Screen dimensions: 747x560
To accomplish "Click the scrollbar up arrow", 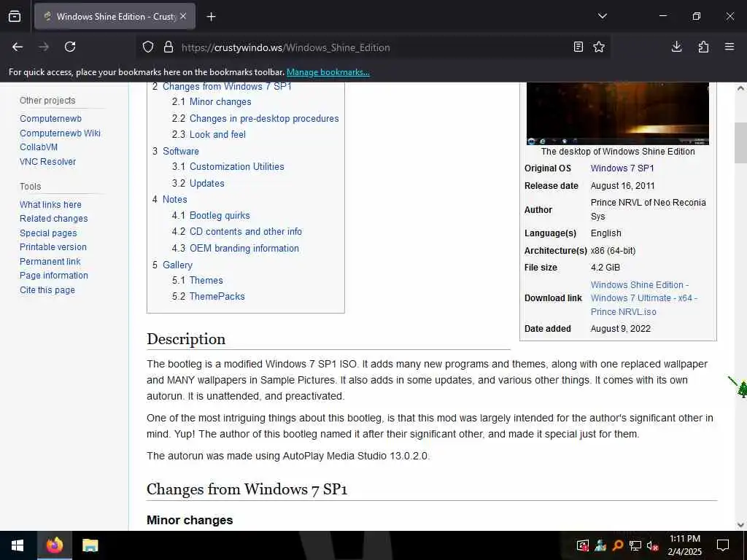I will pos(740,88).
